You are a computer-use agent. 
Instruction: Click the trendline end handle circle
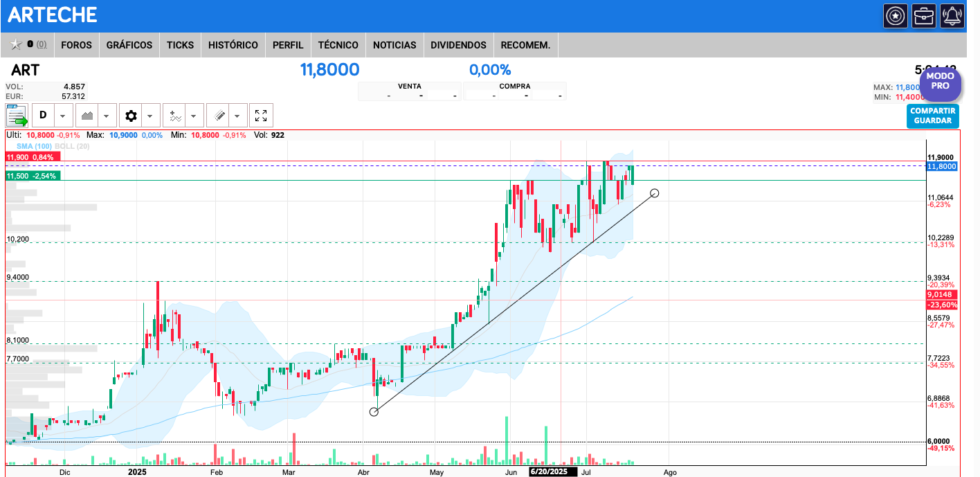[654, 192]
